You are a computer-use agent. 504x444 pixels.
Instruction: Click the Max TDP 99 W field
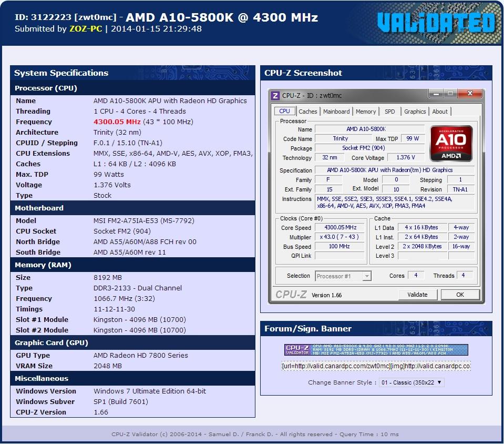pos(413,139)
